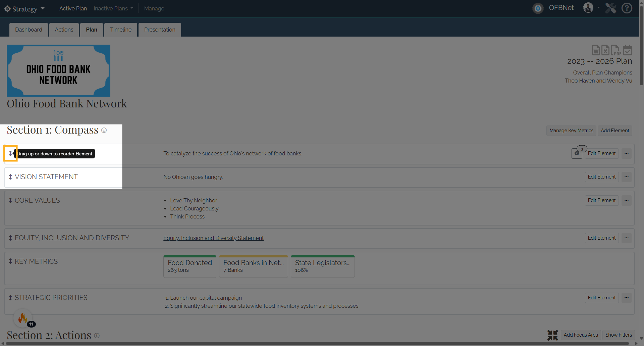Click info icon next to Section 1: Compass

[104, 130]
